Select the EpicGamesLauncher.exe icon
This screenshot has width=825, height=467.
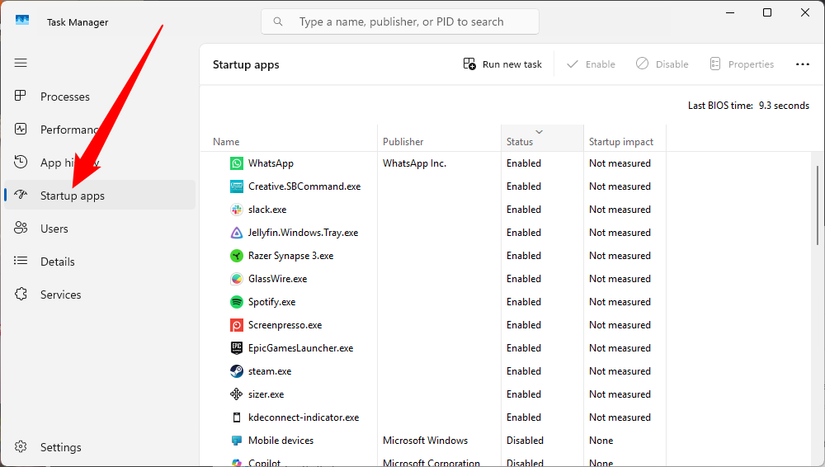(x=236, y=348)
